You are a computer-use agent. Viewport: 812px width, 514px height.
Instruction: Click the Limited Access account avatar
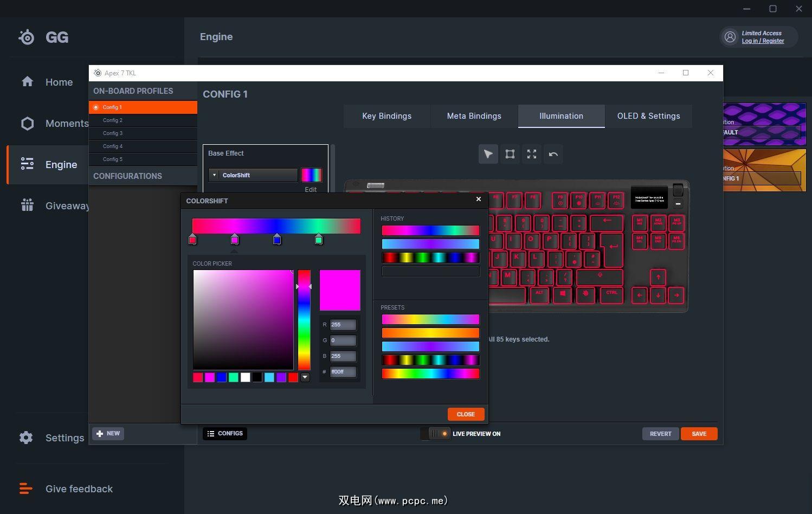pyautogui.click(x=730, y=36)
